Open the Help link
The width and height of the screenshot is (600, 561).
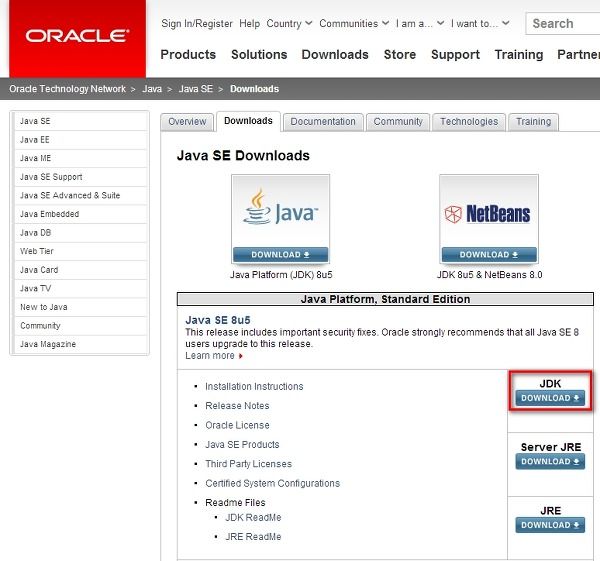click(249, 23)
